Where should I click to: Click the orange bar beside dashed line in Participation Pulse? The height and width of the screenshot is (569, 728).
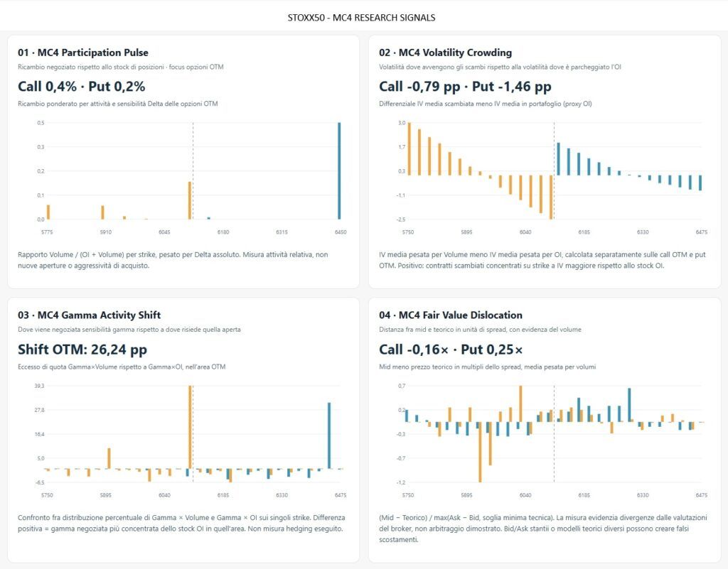190,200
